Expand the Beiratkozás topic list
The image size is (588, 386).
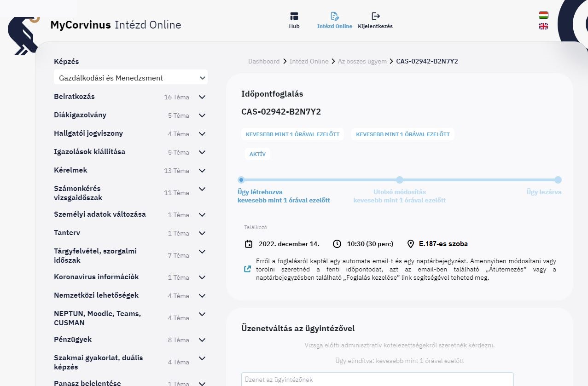pos(202,97)
